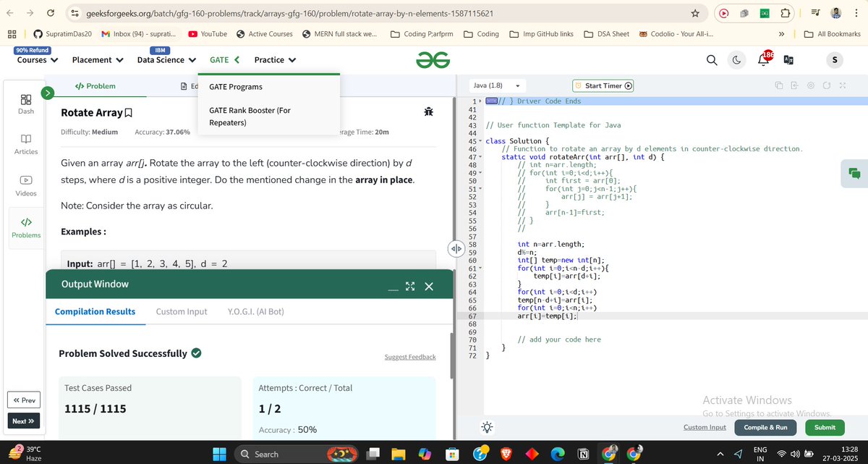Expand the Output Window to full screen
The image size is (868, 464).
[410, 286]
